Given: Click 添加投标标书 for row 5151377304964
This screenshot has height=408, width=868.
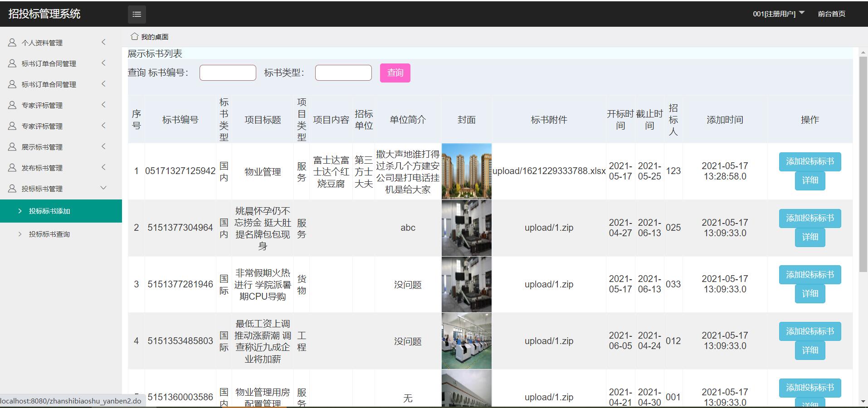Looking at the screenshot, I should pyautogui.click(x=810, y=218).
